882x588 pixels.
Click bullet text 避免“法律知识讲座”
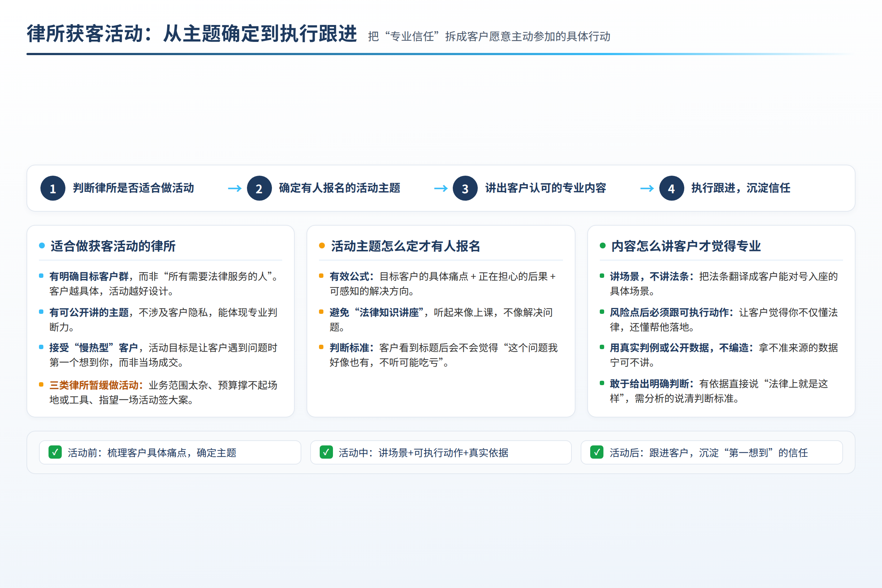pyautogui.click(x=376, y=312)
